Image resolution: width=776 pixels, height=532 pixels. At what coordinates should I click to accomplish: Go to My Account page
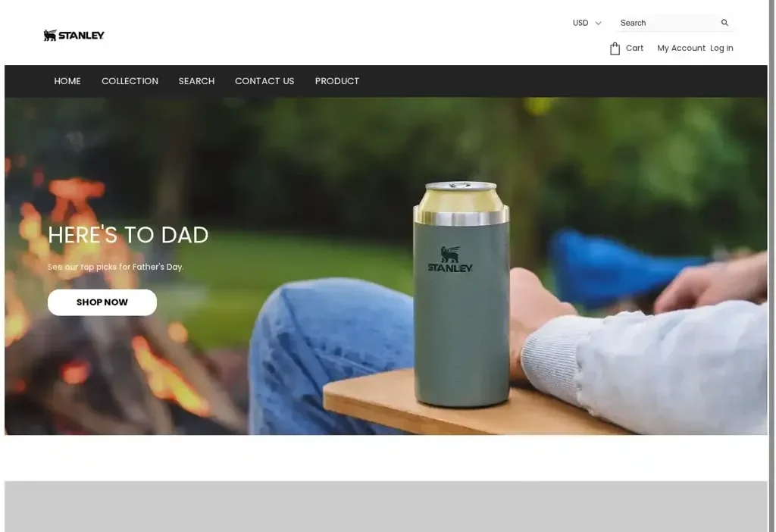tap(681, 49)
